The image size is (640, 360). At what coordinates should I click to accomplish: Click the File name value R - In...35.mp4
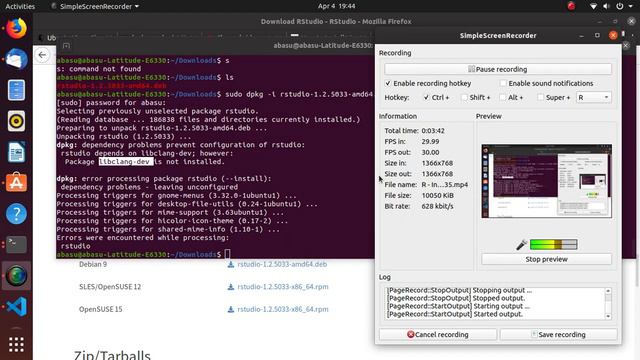point(445,184)
